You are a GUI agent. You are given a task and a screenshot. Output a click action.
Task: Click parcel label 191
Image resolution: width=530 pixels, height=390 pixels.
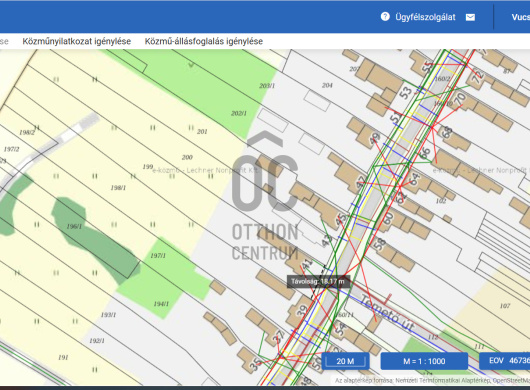tap(63, 357)
